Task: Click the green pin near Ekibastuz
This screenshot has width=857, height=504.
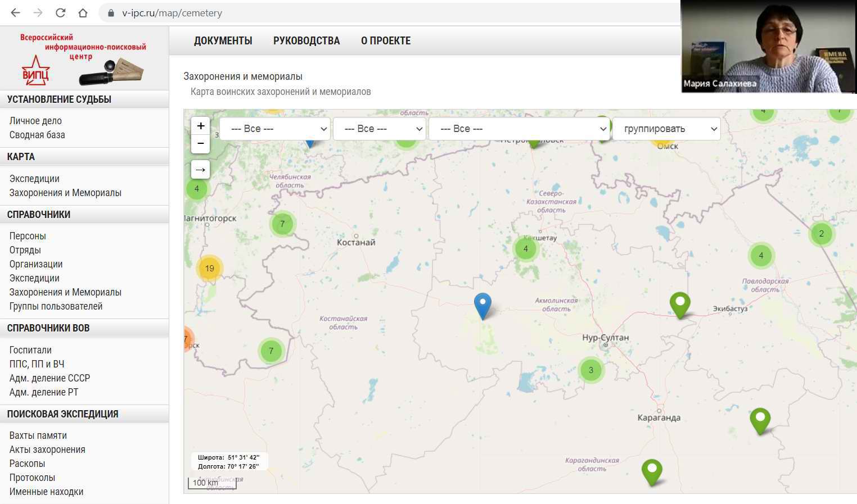Action: click(x=680, y=304)
